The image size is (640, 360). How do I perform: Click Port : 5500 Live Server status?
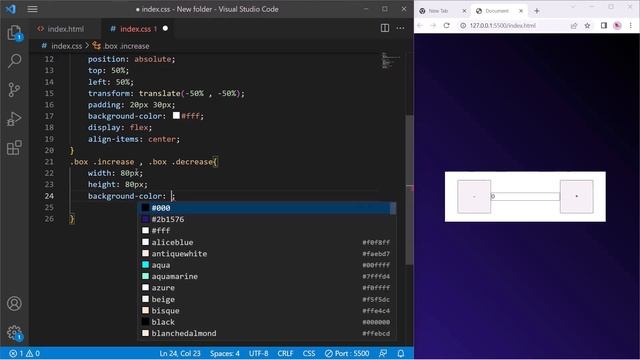click(347, 353)
